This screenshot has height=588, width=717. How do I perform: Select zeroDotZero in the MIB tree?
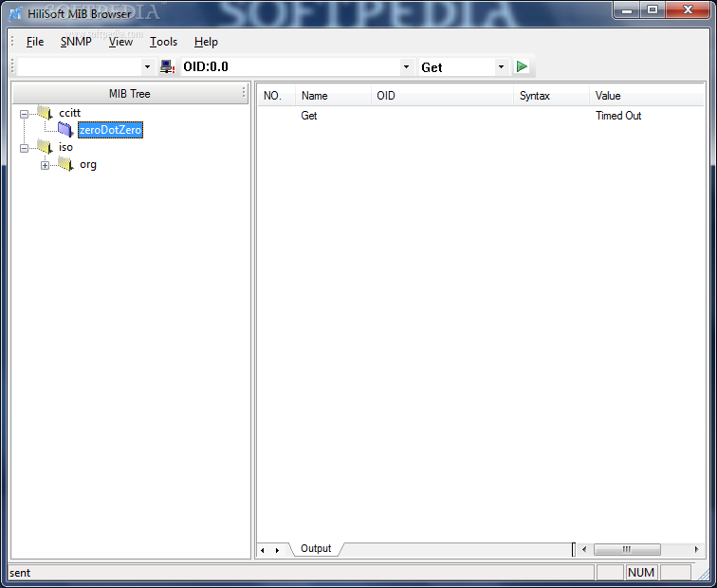coord(110,130)
